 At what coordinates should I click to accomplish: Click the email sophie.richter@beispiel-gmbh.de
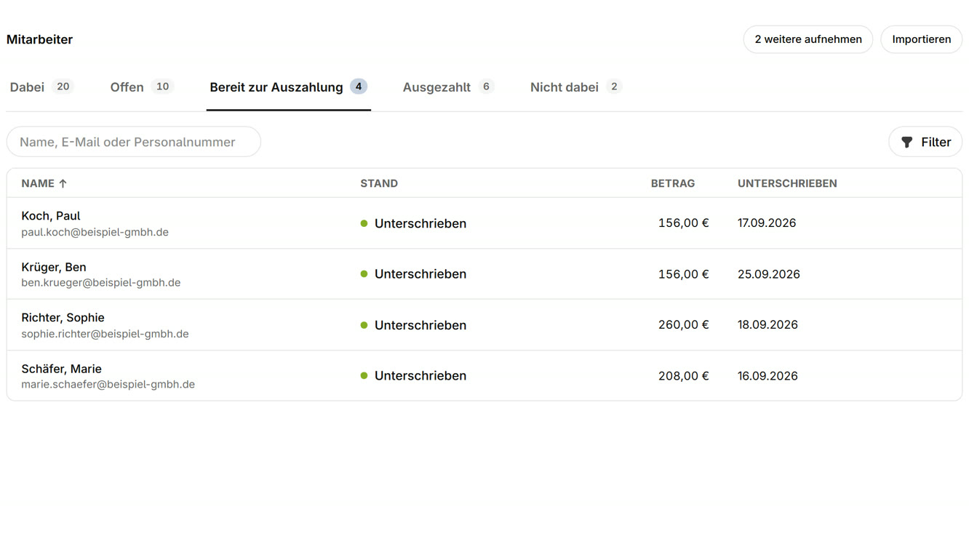[105, 334]
